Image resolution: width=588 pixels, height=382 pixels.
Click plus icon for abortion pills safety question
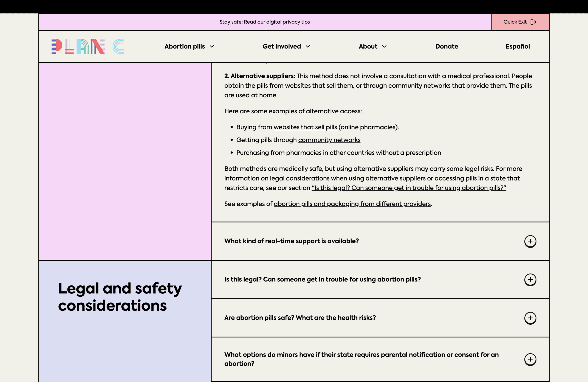pyautogui.click(x=530, y=318)
